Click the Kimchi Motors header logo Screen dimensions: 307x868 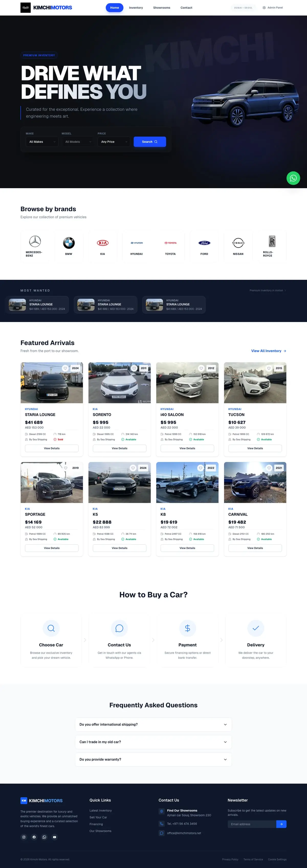[x=46, y=7]
